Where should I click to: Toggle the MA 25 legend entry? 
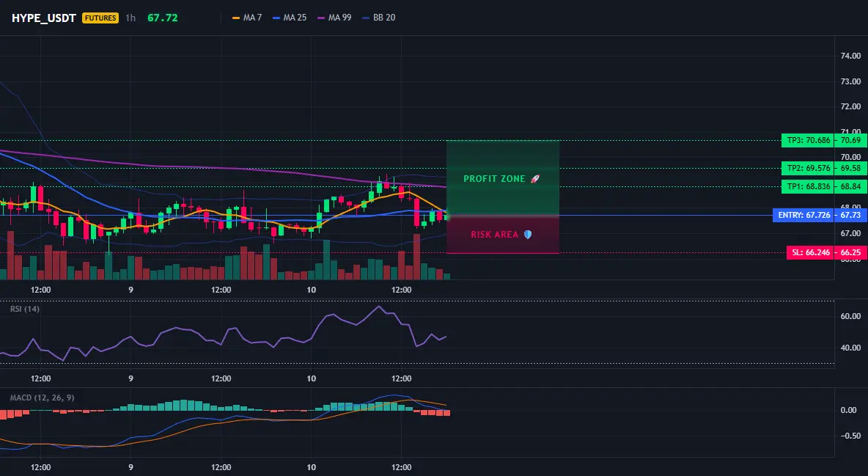pos(290,18)
